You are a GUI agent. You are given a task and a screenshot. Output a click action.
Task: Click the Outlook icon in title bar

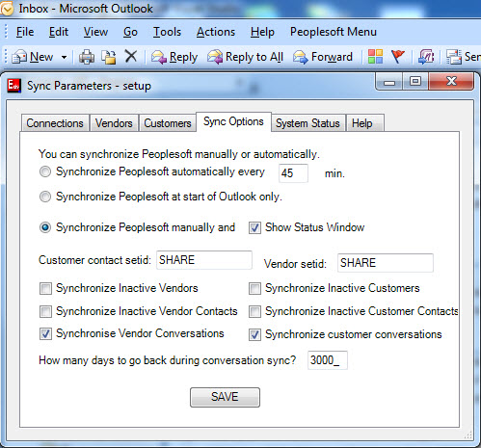[x=7, y=9]
